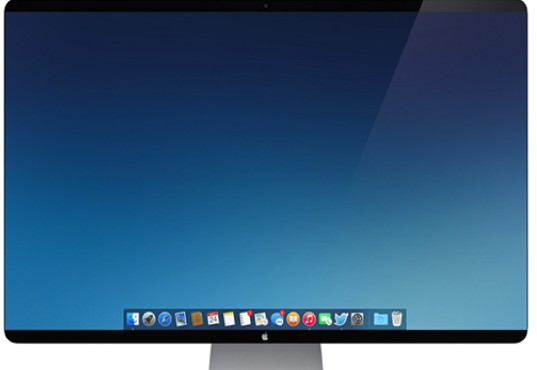Screen dimensions: 537x370
Task: Open the red iTunes music icon
Action: [x=309, y=319]
